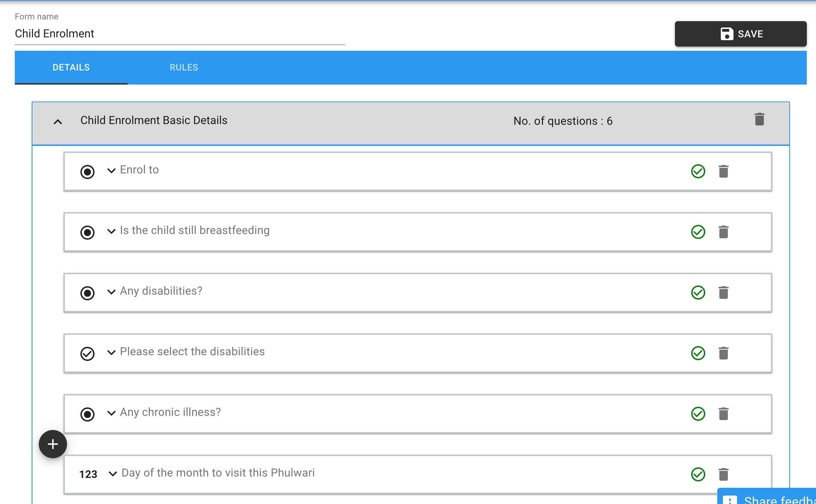The image size is (816, 504).
Task: Click the round plus add button
Action: click(53, 444)
